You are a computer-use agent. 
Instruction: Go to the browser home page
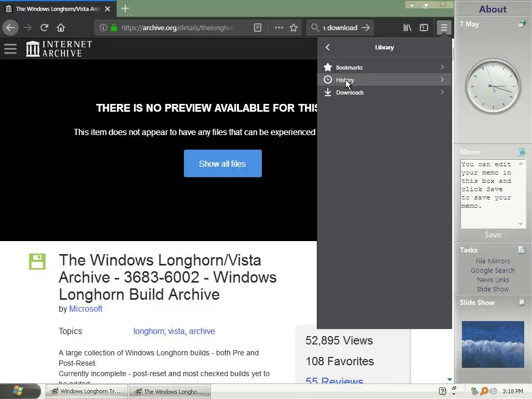coord(61,28)
